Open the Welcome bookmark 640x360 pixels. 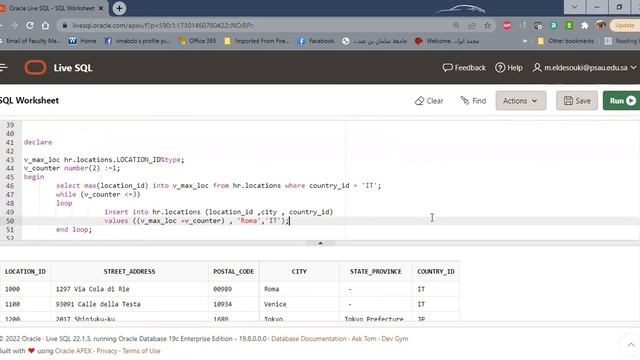pyautogui.click(x=447, y=41)
